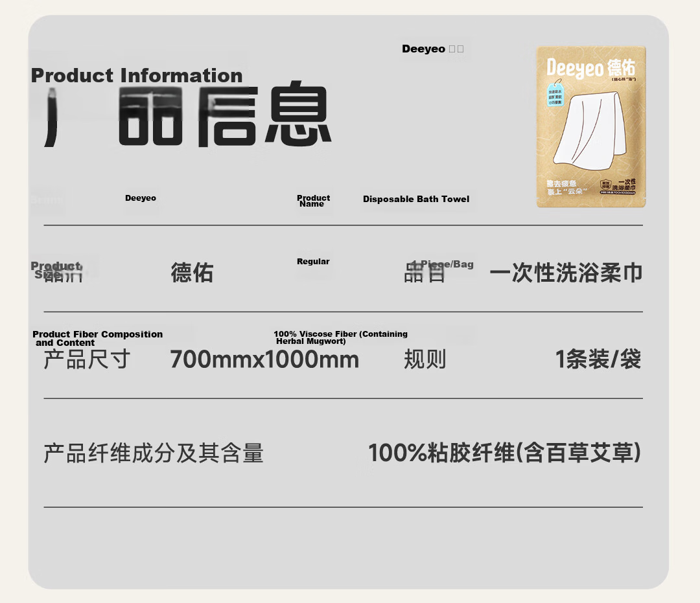Image resolution: width=700 pixels, height=603 pixels.
Task: Click the Deeyeo towel package image
Action: pos(590,127)
